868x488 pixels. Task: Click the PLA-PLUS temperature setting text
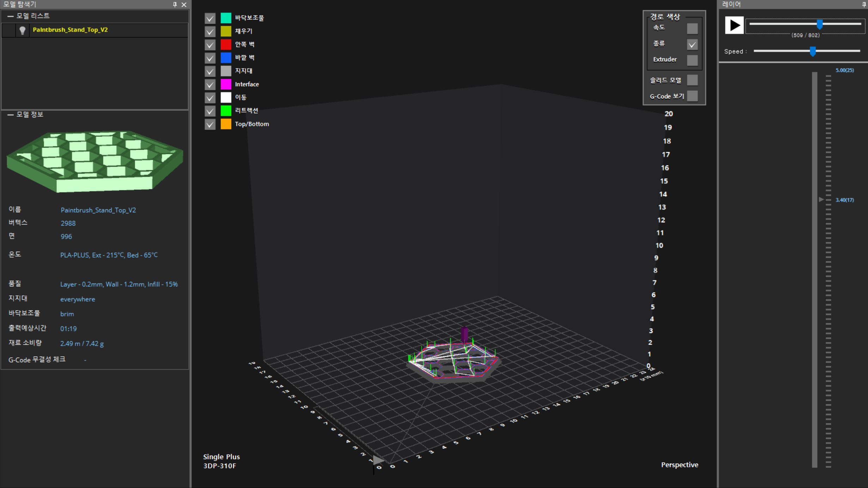click(x=109, y=255)
